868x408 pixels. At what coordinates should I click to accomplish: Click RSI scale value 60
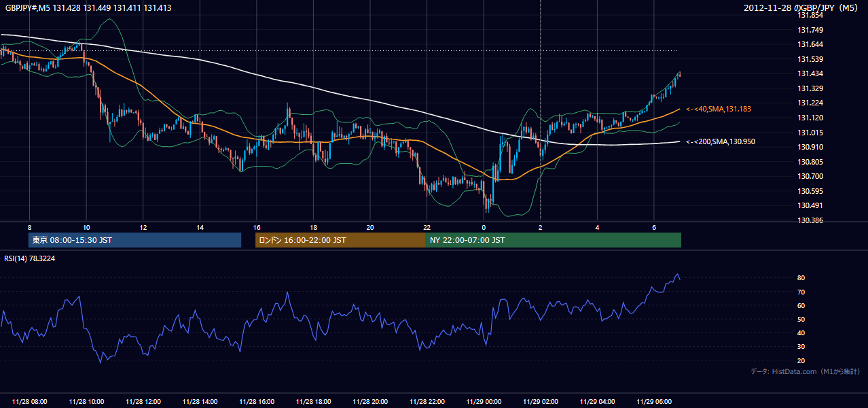[801, 305]
